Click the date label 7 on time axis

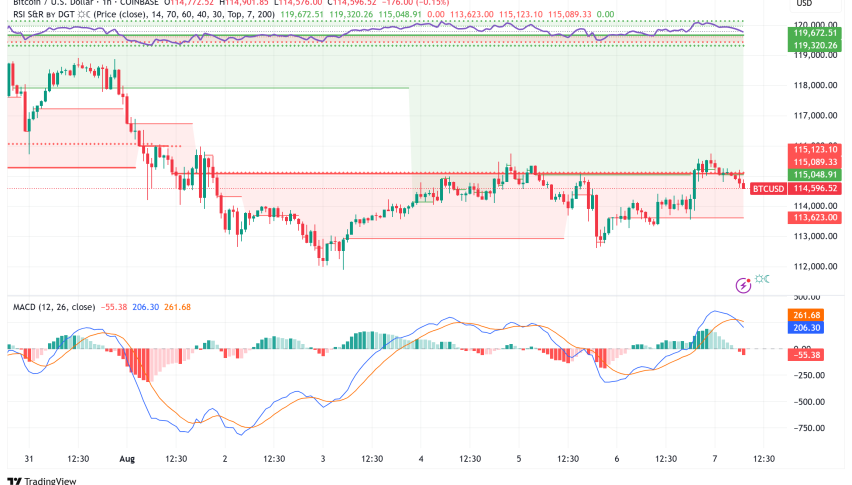point(715,459)
